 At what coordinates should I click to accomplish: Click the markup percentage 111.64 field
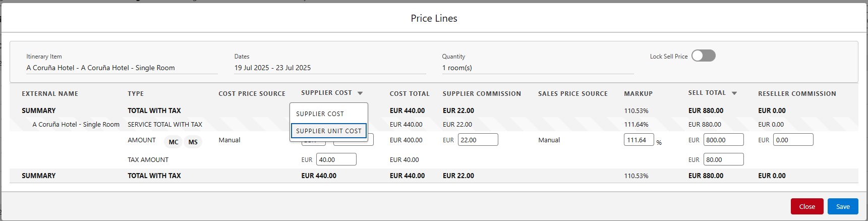pyautogui.click(x=638, y=140)
